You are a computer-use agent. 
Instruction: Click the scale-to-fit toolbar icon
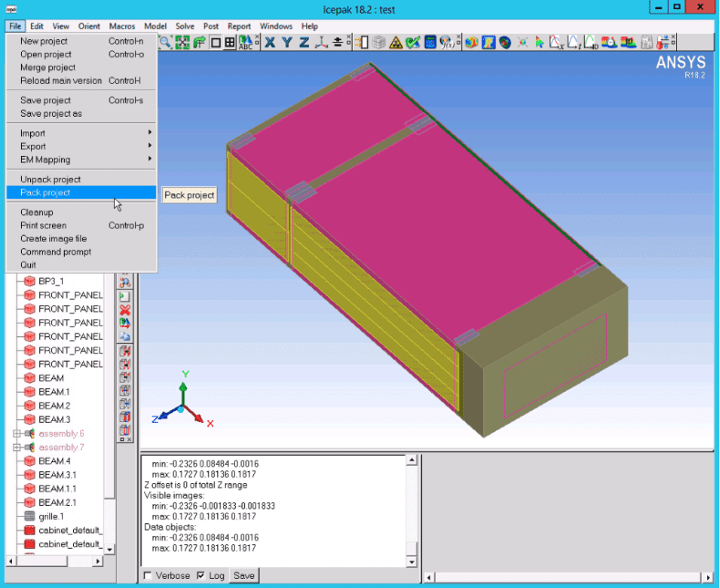click(182, 43)
